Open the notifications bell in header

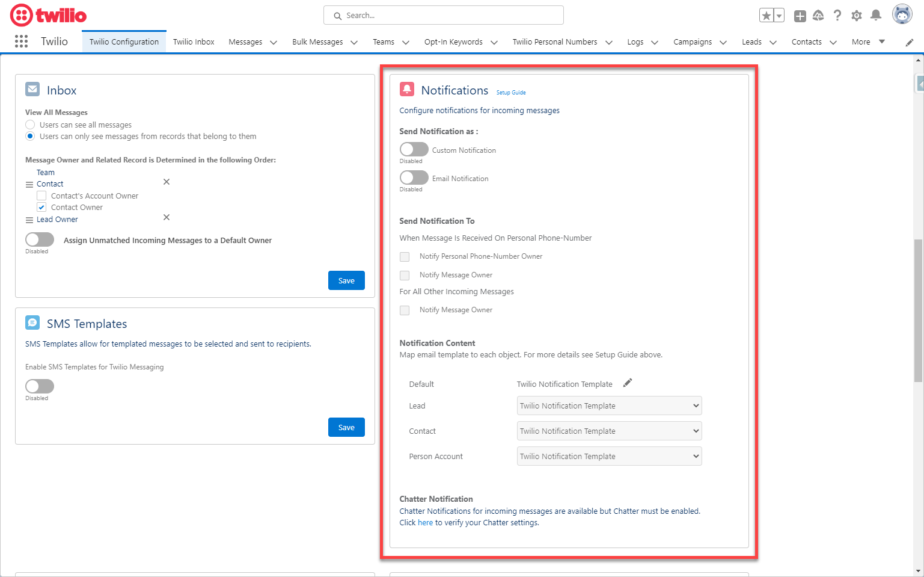[876, 16]
